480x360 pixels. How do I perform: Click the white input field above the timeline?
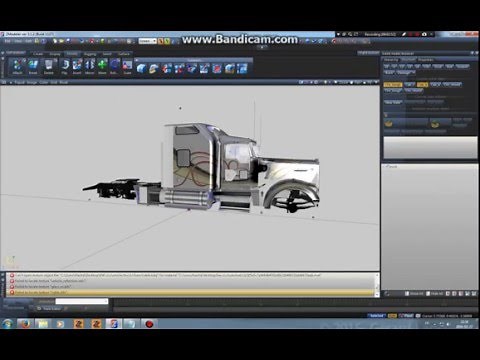82,301
